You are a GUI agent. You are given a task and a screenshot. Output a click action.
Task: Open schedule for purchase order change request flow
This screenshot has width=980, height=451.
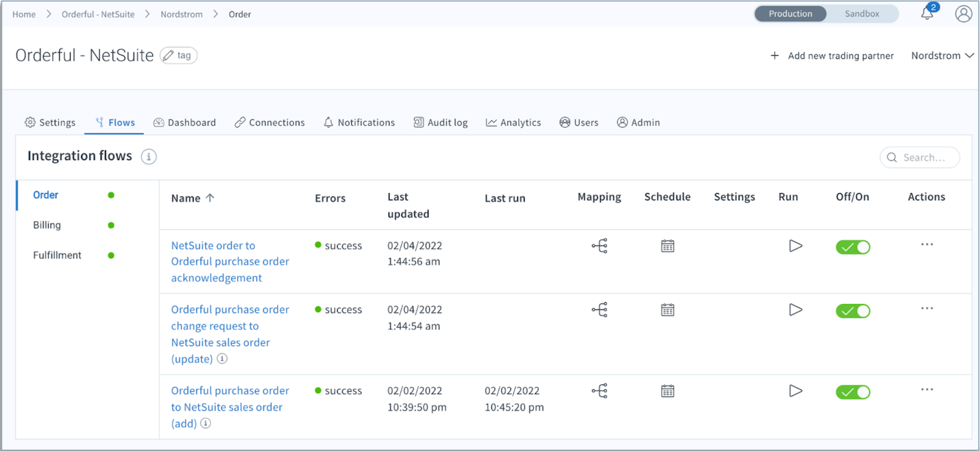(x=668, y=310)
